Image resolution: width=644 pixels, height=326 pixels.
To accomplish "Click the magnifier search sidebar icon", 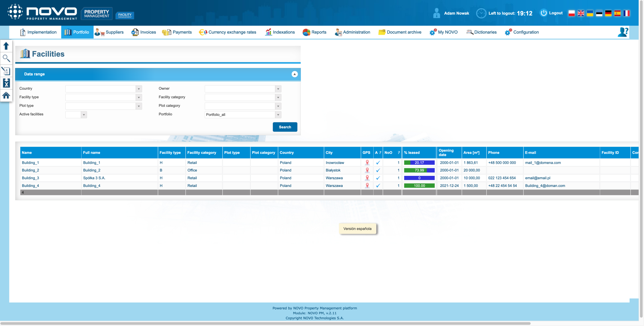I will click(x=6, y=58).
